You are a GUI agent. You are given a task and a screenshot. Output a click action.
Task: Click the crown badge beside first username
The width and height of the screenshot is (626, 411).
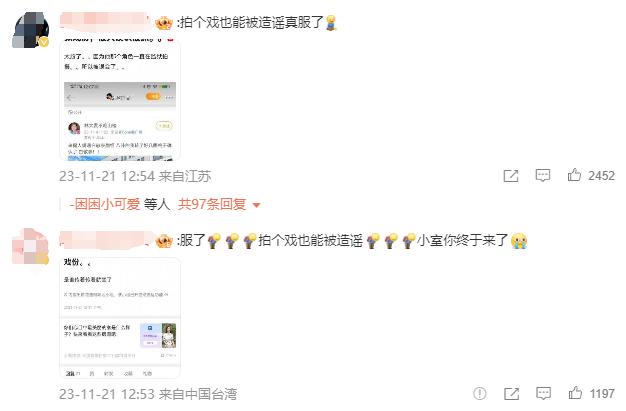[164, 23]
